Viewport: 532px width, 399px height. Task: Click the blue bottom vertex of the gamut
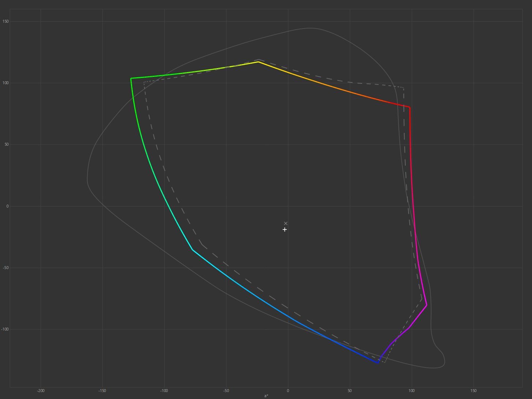click(377, 363)
